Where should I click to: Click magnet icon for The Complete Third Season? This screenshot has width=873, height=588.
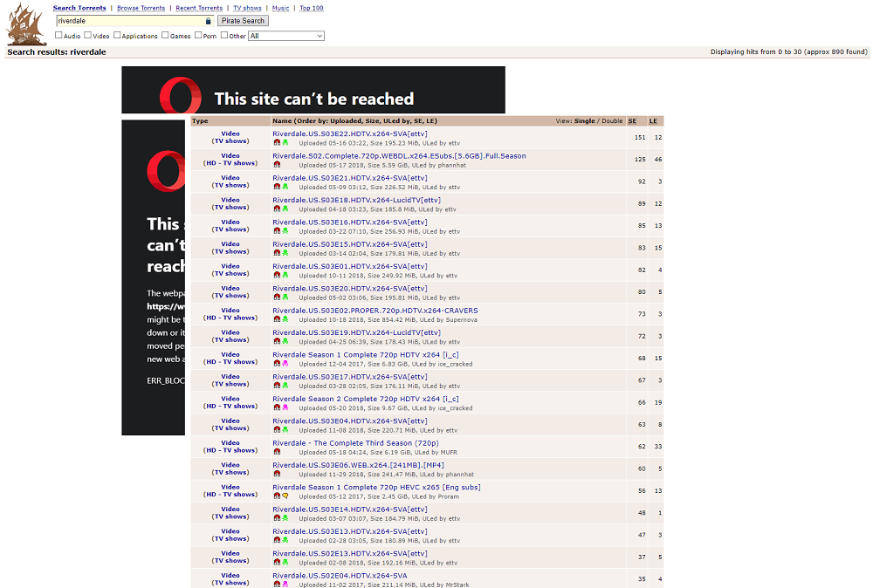pos(277,452)
